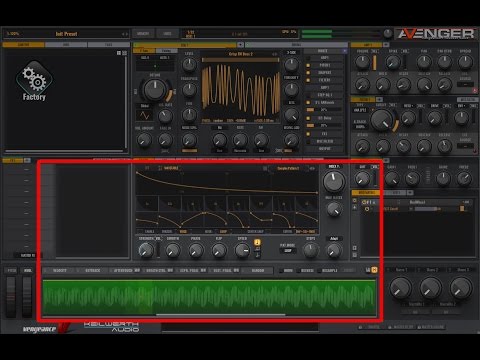Click the orange oscillator waveform display
The image size is (480, 360).
click(241, 90)
